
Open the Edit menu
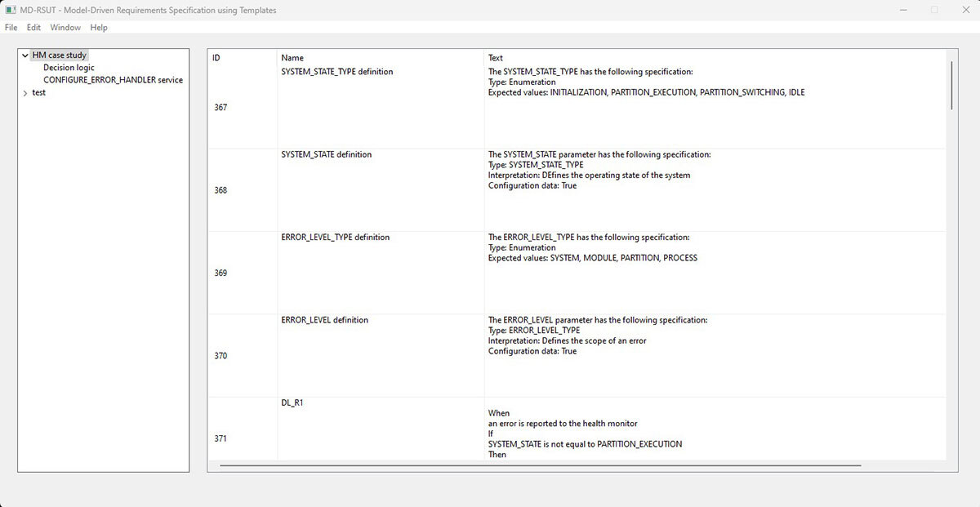point(33,28)
